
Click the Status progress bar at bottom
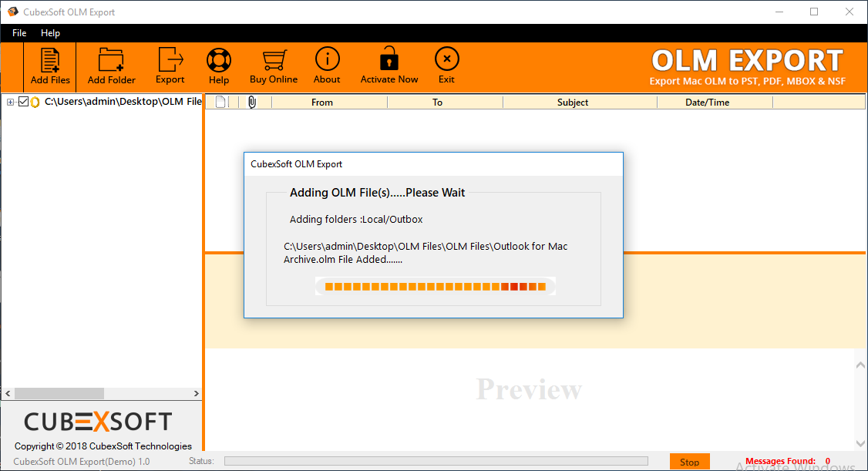tap(436, 461)
